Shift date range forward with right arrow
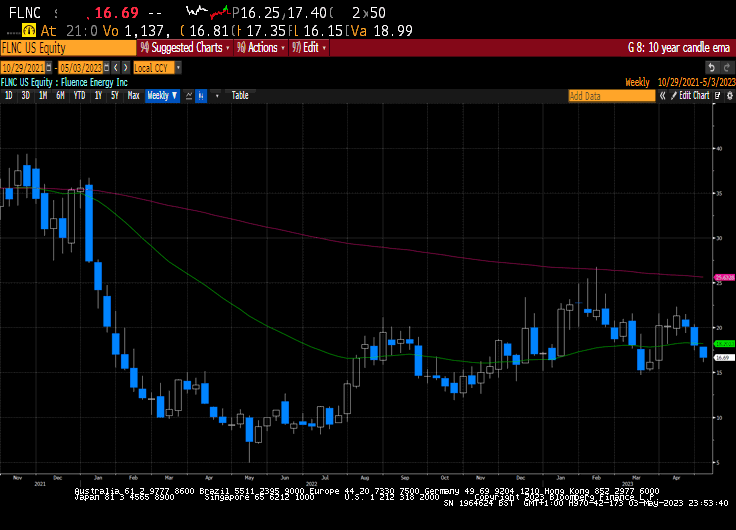The height and width of the screenshot is (530, 736). (x=125, y=68)
